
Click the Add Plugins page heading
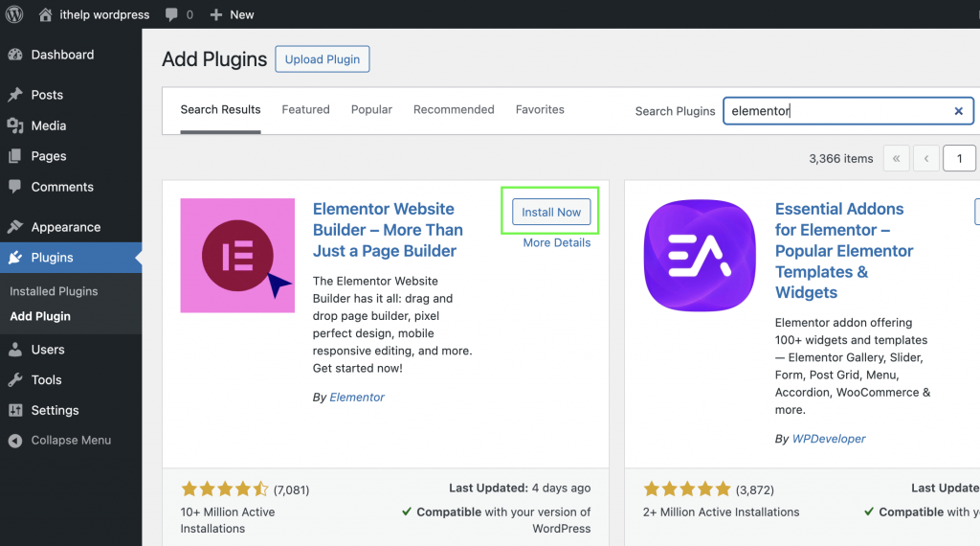214,59
